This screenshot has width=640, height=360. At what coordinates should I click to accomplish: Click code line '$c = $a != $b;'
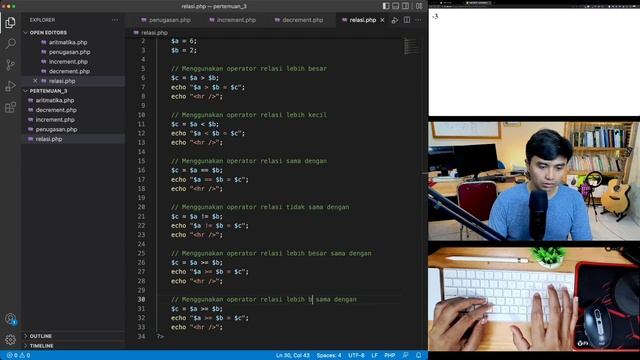tap(197, 216)
